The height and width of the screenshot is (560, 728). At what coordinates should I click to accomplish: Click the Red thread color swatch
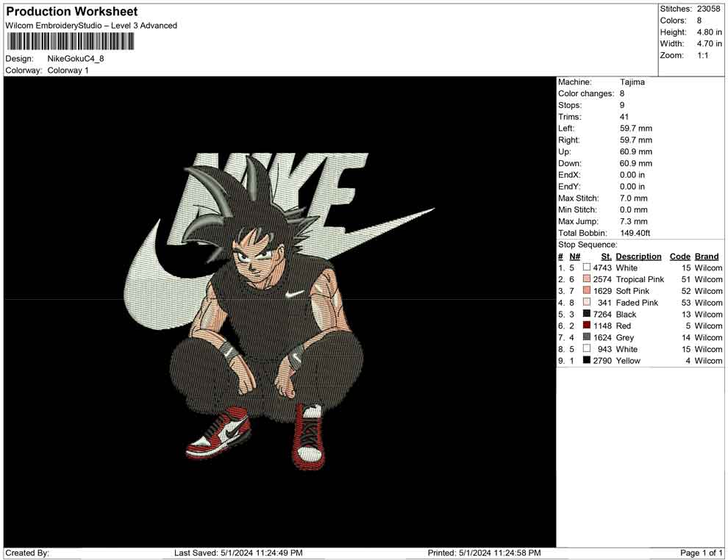click(x=586, y=326)
